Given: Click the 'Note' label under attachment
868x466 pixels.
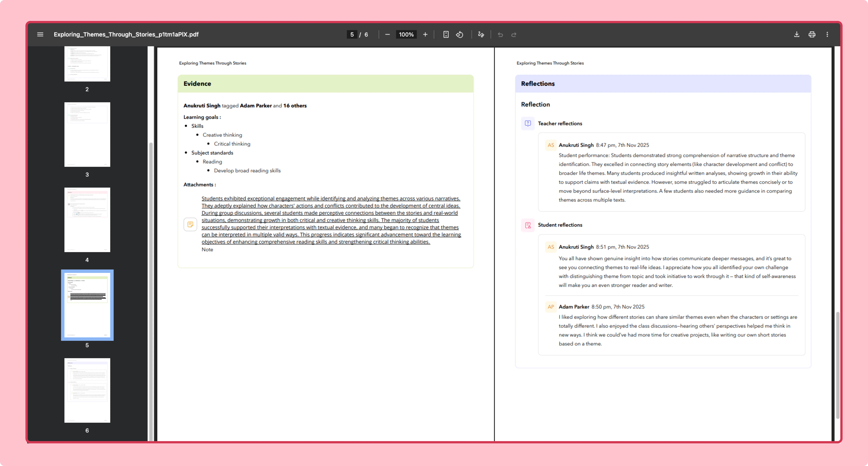Looking at the screenshot, I should coord(207,250).
